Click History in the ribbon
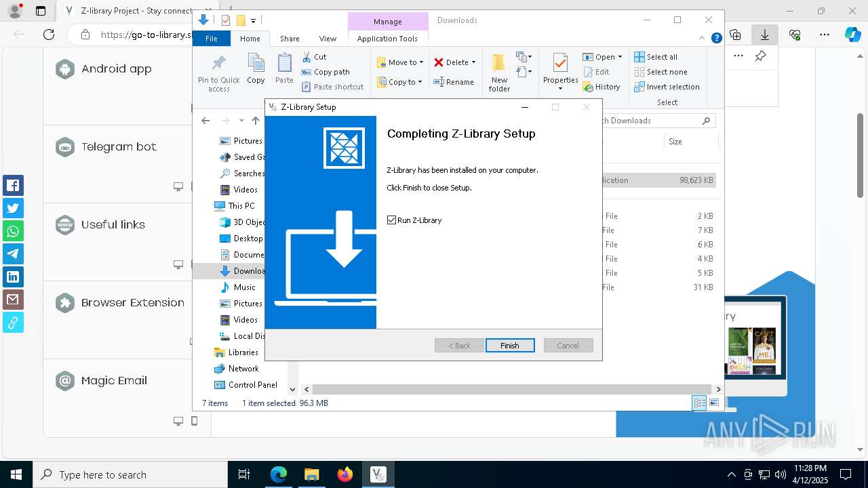The width and height of the screenshot is (868, 488). point(601,87)
